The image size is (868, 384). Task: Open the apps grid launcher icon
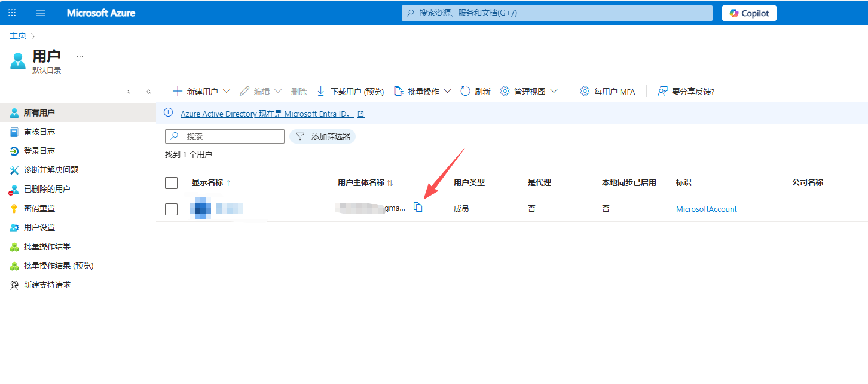tap(12, 13)
